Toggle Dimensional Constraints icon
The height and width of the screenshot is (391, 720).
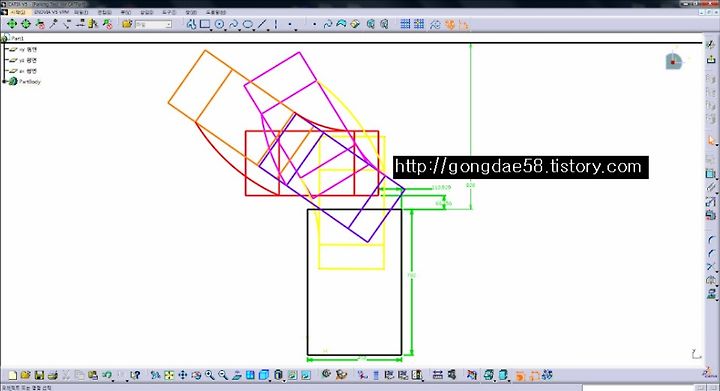pyautogui.click(x=463, y=24)
